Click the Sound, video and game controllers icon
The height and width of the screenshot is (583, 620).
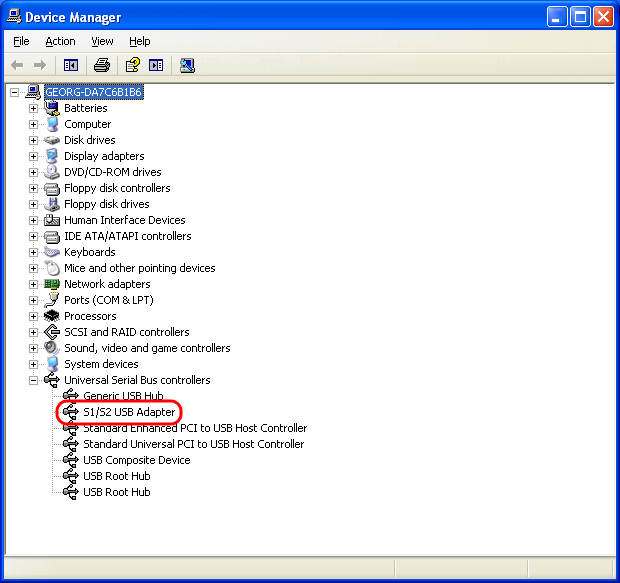coord(52,348)
